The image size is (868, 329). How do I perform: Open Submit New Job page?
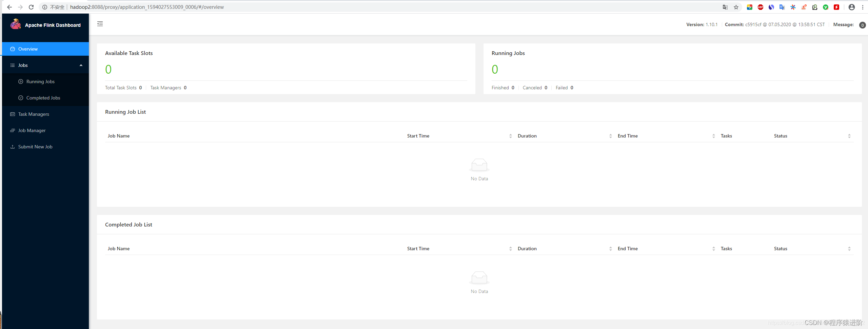point(45,147)
